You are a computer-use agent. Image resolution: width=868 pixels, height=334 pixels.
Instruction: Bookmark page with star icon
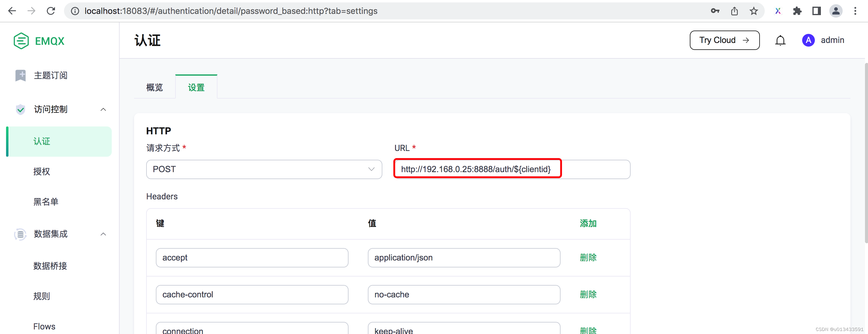(x=754, y=11)
